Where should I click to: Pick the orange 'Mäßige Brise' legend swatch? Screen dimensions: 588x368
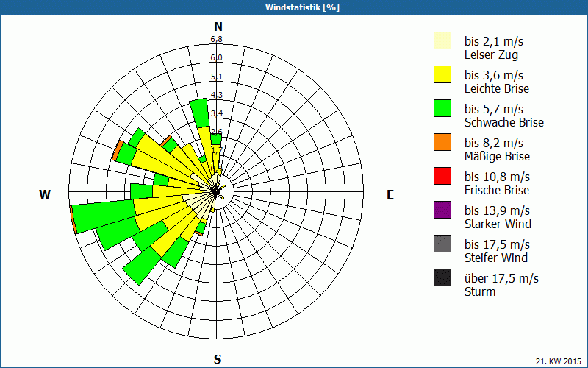pyautogui.click(x=442, y=142)
